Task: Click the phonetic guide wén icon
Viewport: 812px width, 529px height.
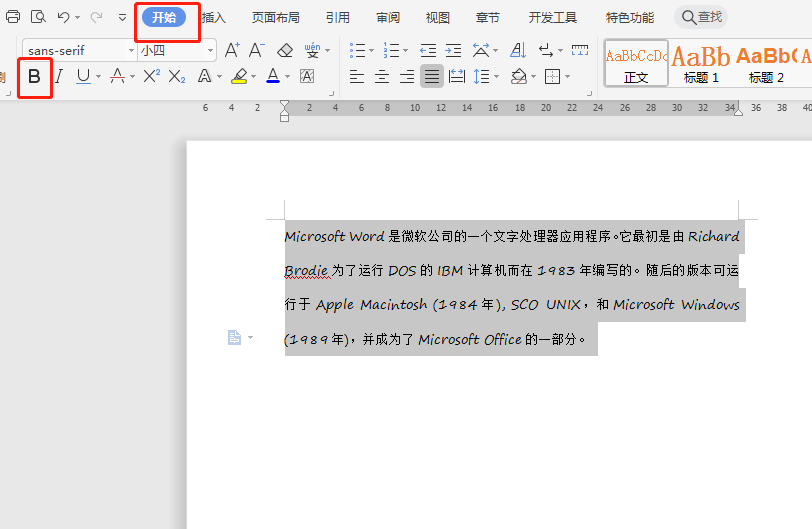Action: pyautogui.click(x=312, y=50)
